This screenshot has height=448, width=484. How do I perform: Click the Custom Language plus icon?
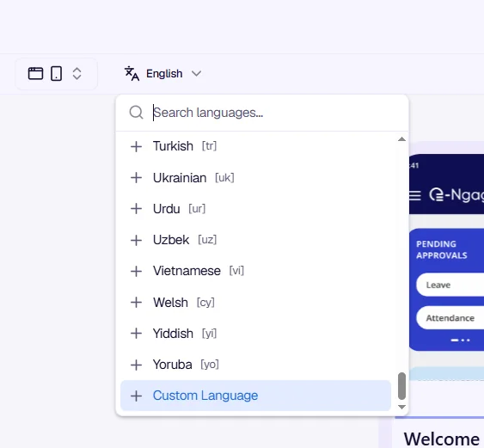pos(136,396)
